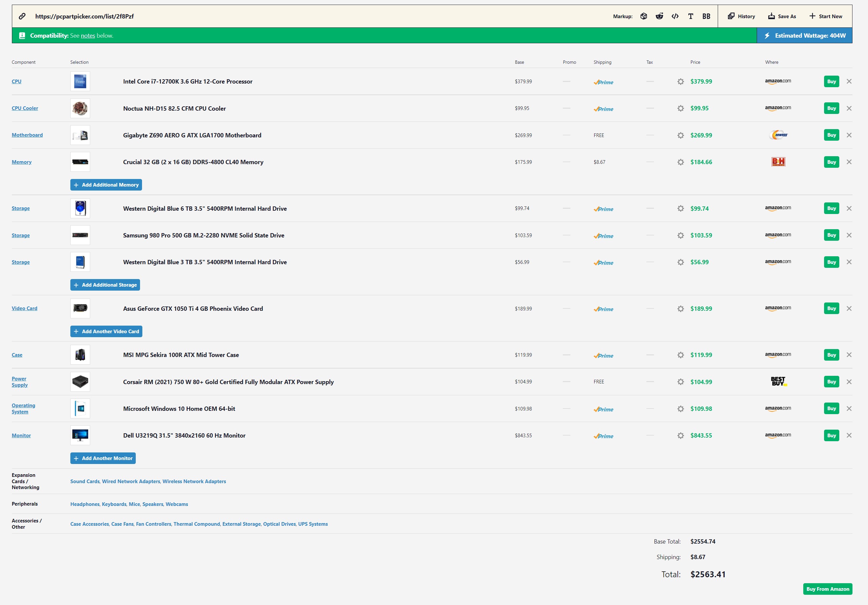The width and height of the screenshot is (868, 605).
Task: Click Buy for Gigabyte Z690 motherboard
Action: [831, 135]
